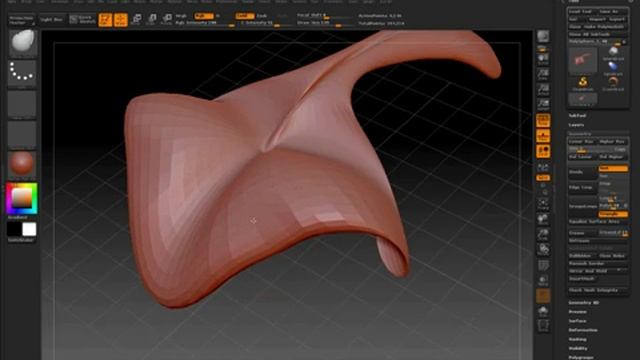The height and width of the screenshot is (360, 640).
Task: Toggle Zadd sculpt mode
Action: click(x=244, y=16)
